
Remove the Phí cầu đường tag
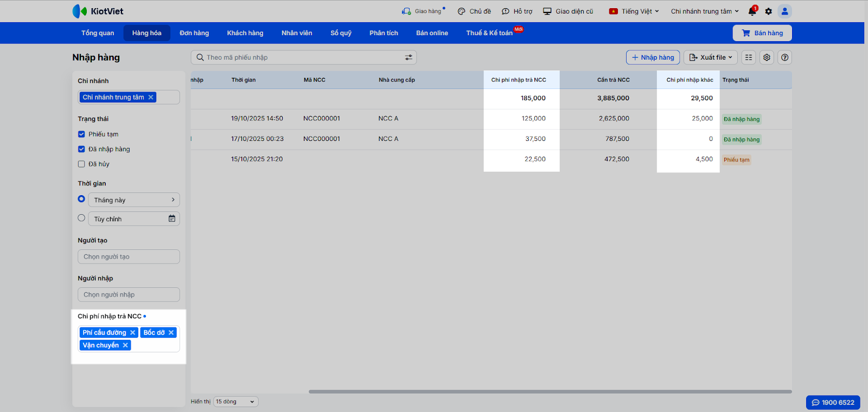tap(132, 333)
